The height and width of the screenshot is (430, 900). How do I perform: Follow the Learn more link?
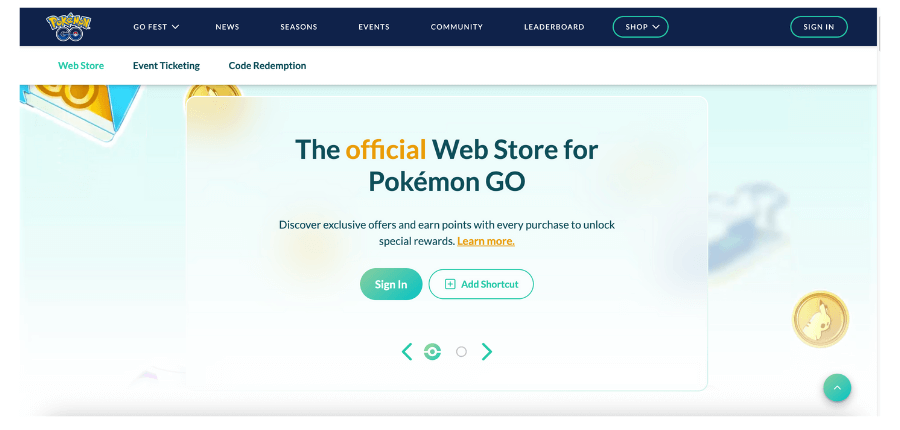click(486, 241)
